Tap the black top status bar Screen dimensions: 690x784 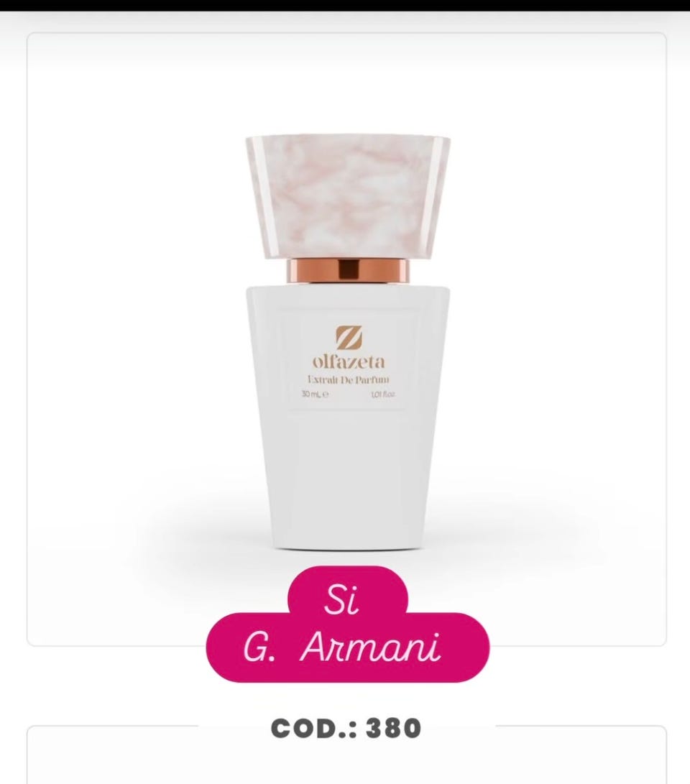345,6
